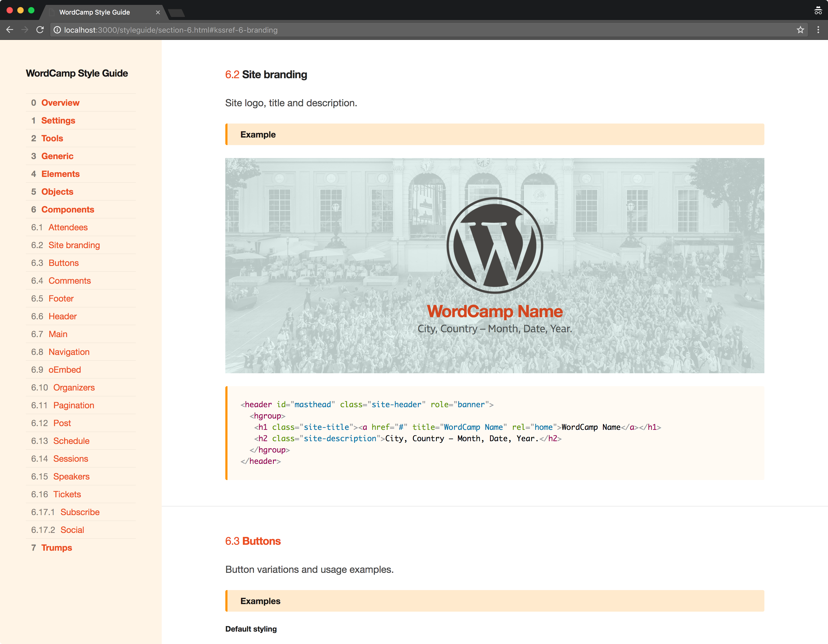The image size is (828, 644).
Task: Click the browser back arrow
Action: (10, 30)
